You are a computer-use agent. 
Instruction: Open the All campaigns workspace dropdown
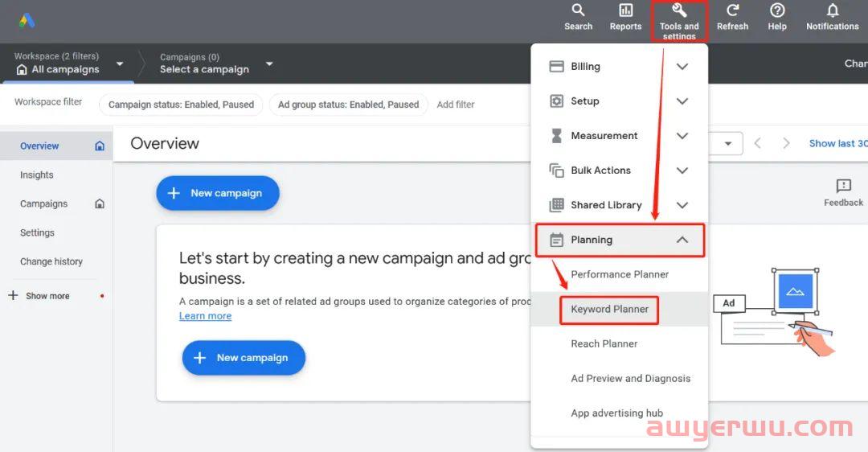coord(120,64)
